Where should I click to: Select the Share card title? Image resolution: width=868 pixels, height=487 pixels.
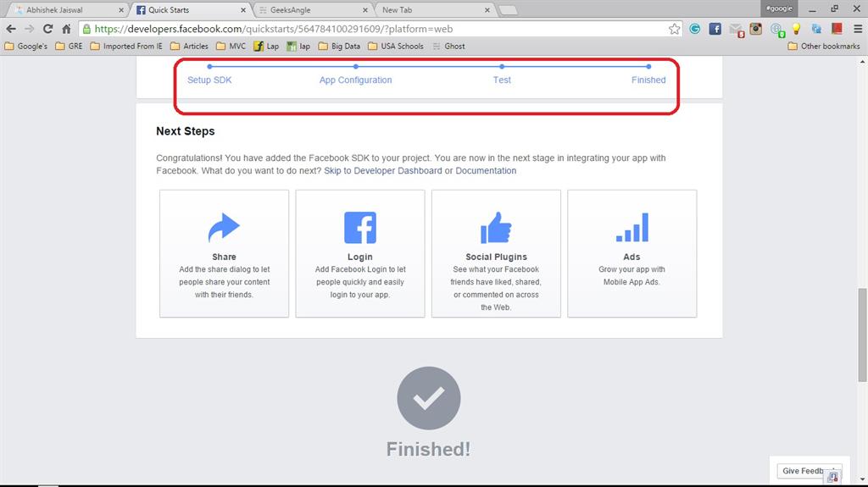click(224, 257)
